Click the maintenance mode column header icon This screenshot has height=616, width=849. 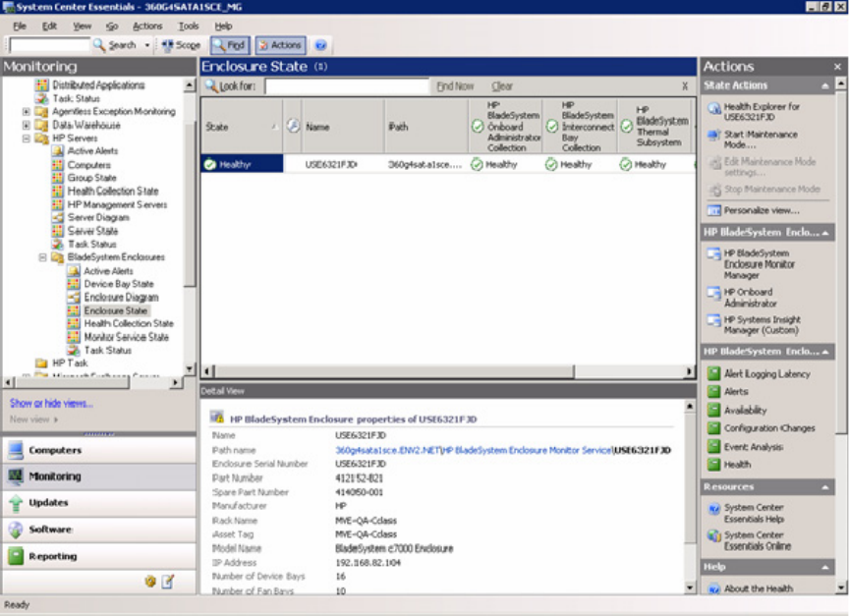point(293,127)
